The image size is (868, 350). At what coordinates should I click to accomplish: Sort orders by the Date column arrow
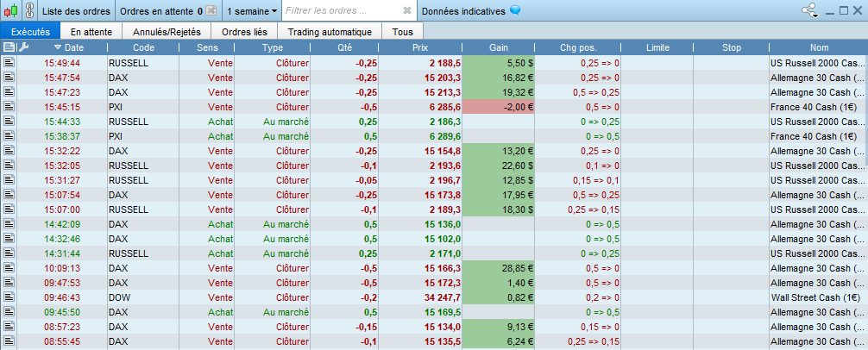click(59, 47)
